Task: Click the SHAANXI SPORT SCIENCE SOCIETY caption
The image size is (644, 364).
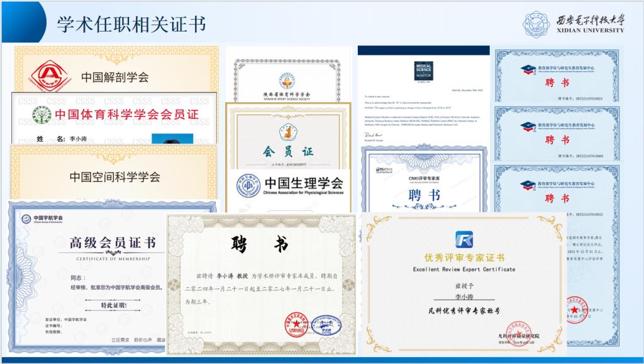Action: [287, 99]
